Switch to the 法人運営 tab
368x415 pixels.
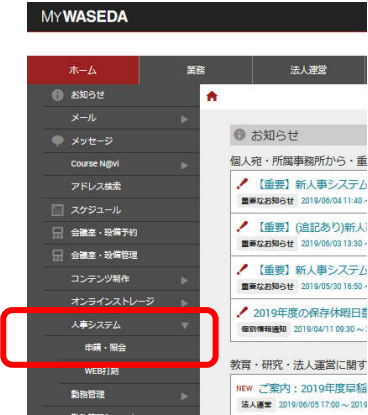308,70
